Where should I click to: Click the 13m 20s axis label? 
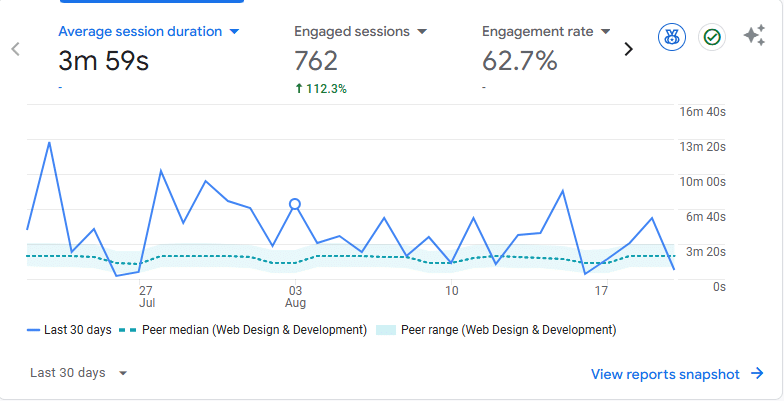(x=702, y=146)
